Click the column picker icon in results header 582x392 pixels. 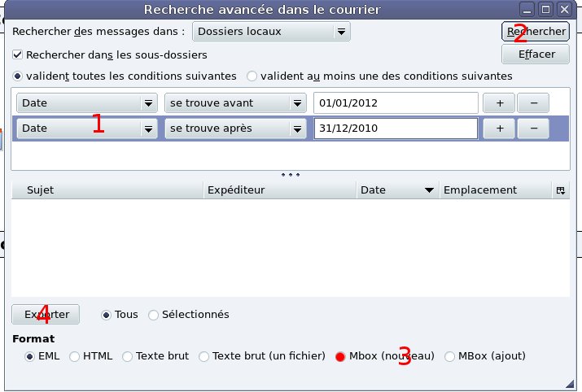[x=560, y=190]
